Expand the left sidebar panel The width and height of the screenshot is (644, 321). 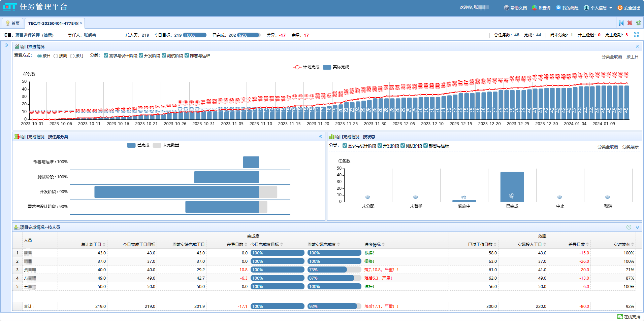[x=6, y=45]
